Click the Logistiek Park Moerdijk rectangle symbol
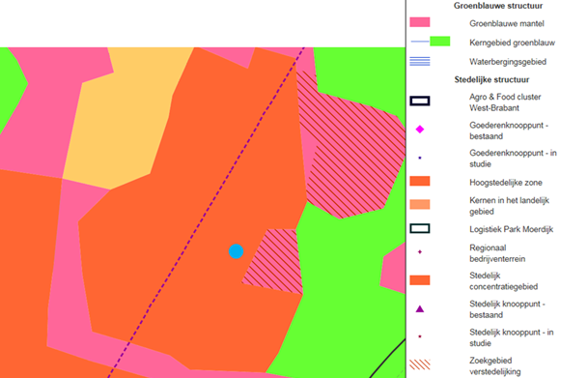 click(420, 228)
